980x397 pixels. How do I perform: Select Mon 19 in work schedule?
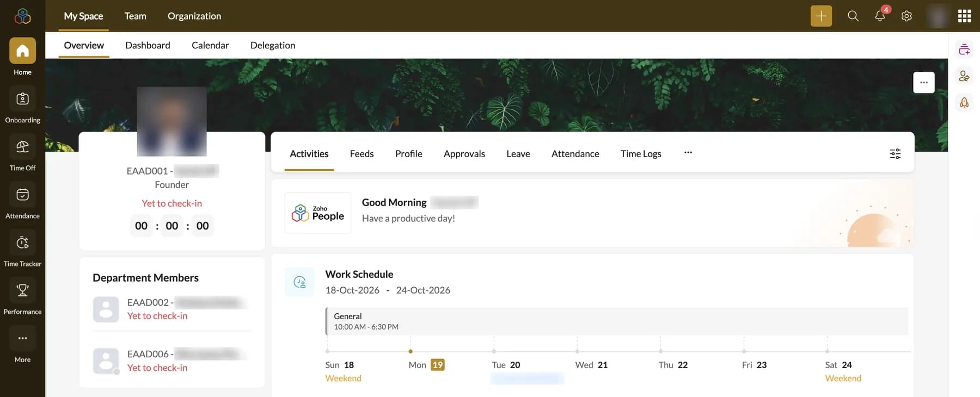coord(426,365)
